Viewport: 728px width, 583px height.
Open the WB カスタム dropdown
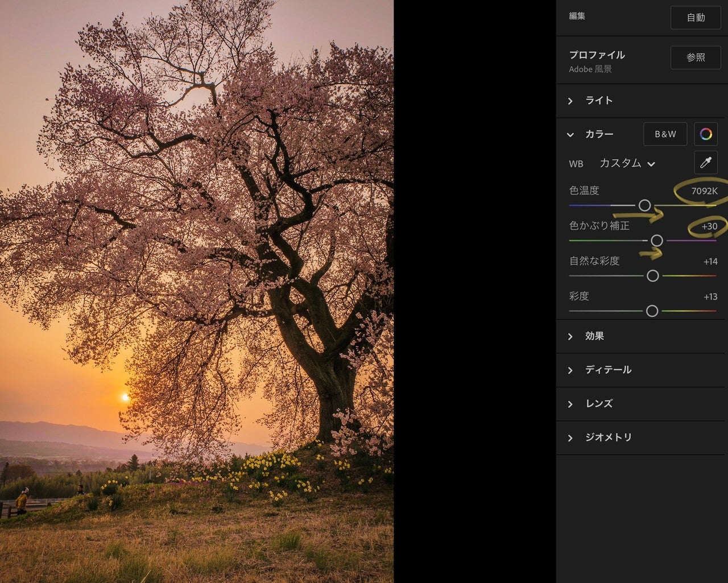click(x=627, y=163)
